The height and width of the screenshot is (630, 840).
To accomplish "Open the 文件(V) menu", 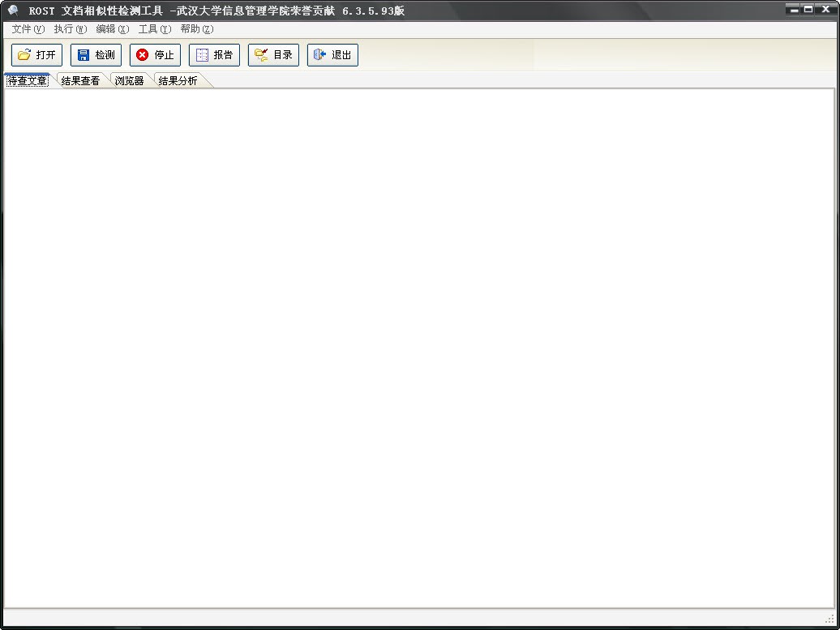I will [x=28, y=29].
